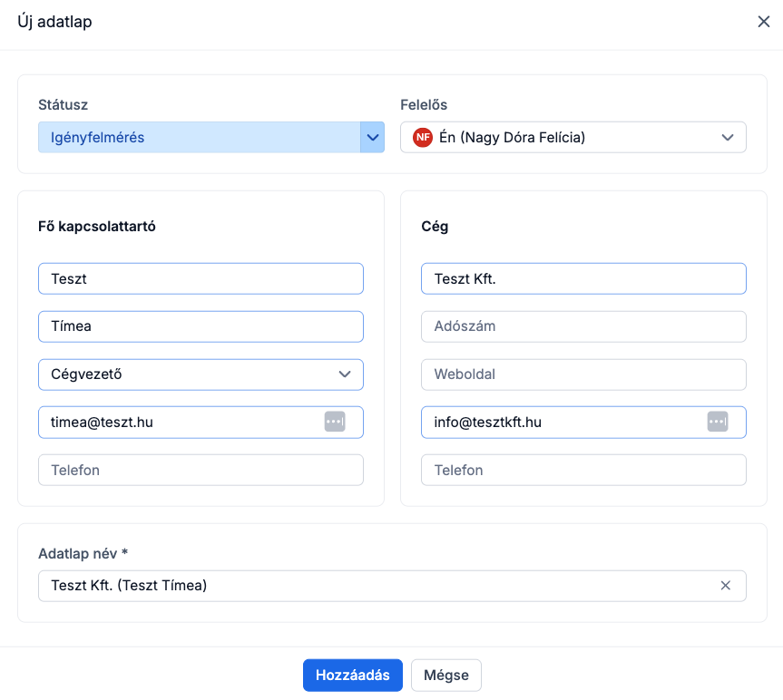Click the icon in timea@teszt.hu email field

[335, 422]
